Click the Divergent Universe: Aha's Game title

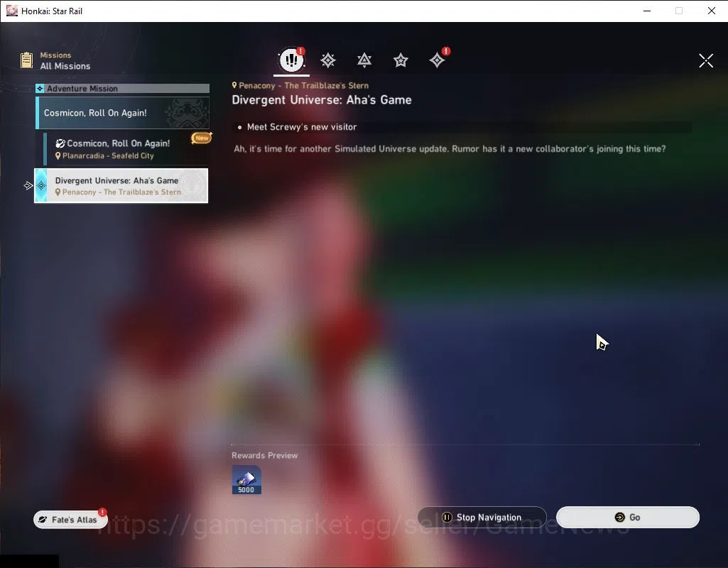click(322, 100)
